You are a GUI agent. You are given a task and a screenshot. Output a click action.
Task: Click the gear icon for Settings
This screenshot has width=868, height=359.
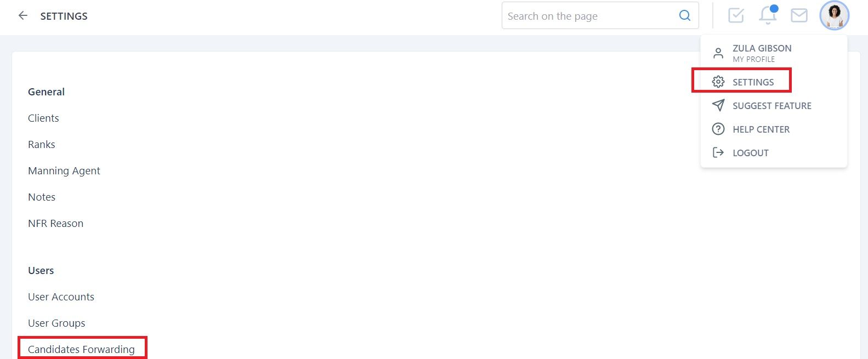(x=718, y=82)
